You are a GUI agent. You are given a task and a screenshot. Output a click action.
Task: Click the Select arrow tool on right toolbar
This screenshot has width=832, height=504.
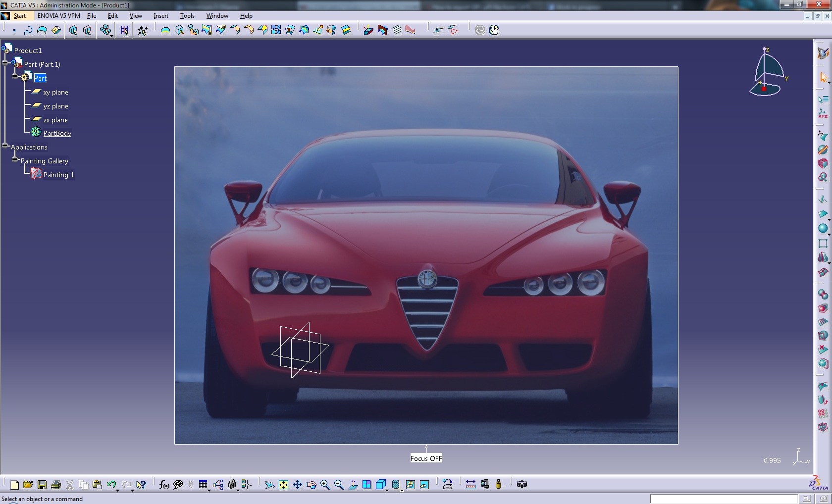pyautogui.click(x=823, y=77)
